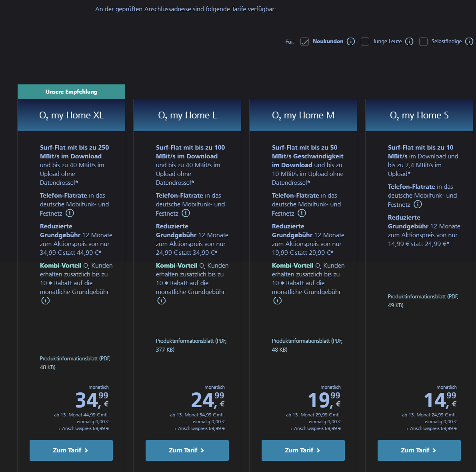Image resolution: width=476 pixels, height=472 pixels.
Task: Uncheck the Neukunden checkbox
Action: [x=304, y=42]
